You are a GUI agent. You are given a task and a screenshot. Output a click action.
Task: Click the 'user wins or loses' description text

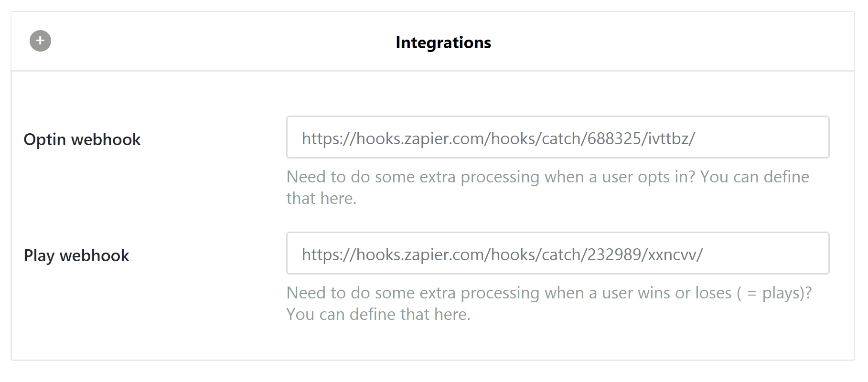tap(548, 293)
